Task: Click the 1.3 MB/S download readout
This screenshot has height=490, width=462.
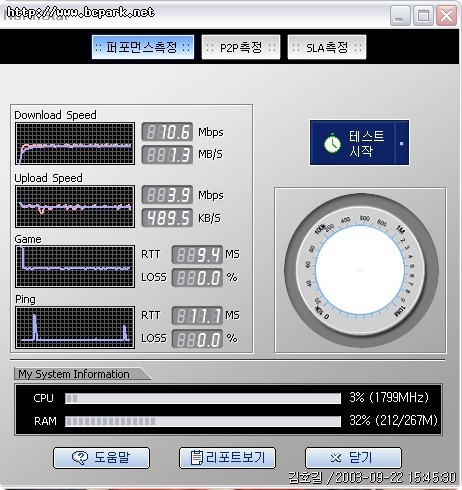Action: coord(167,155)
